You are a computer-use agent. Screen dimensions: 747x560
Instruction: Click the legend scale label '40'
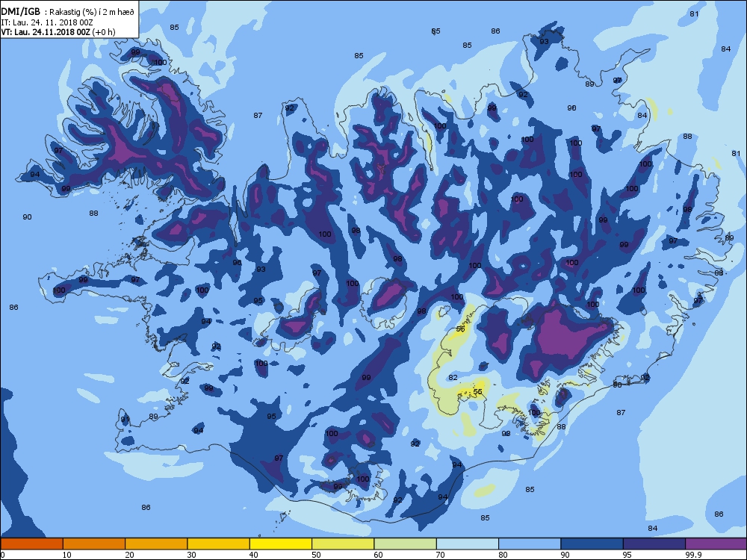point(254,555)
